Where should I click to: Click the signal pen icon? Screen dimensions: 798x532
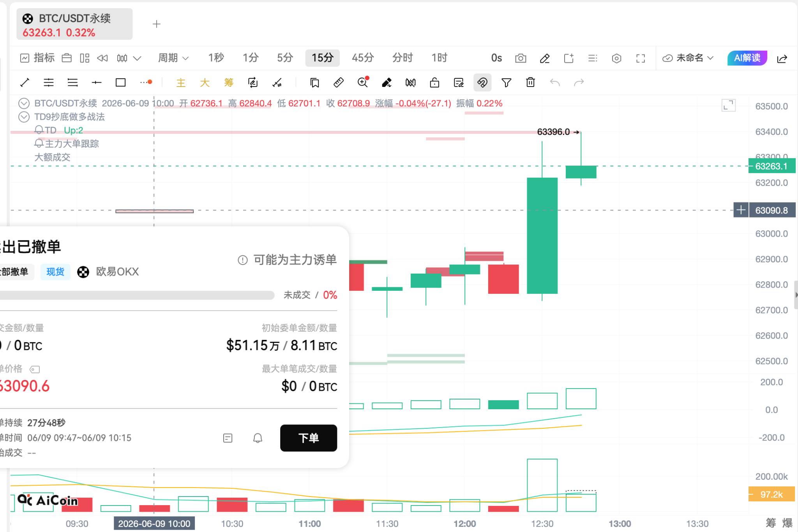[277, 83]
